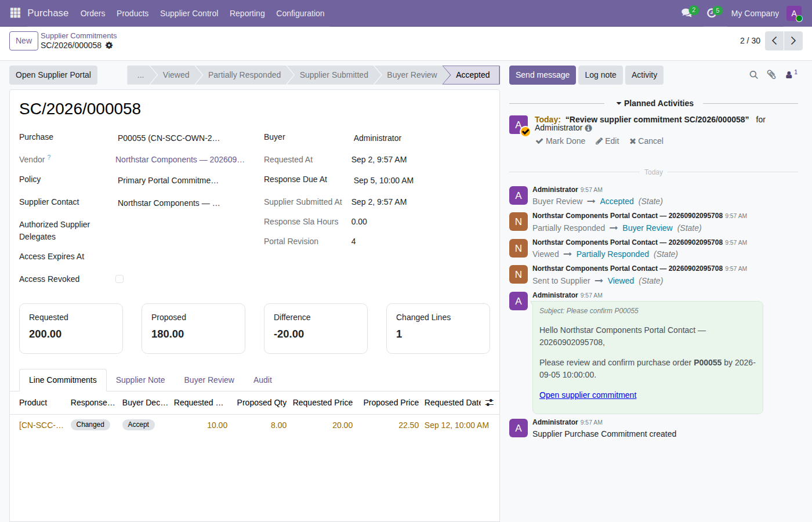Click the New record button
Screen dimensions: 812x522
[24, 41]
